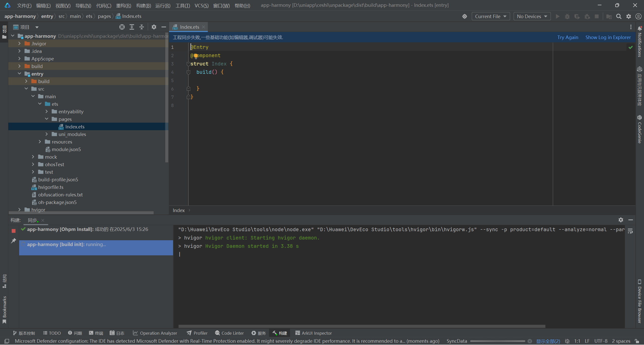This screenshot has height=345, width=644.
Task: Click the build output horizontal scrollbar
Action: click(x=362, y=326)
